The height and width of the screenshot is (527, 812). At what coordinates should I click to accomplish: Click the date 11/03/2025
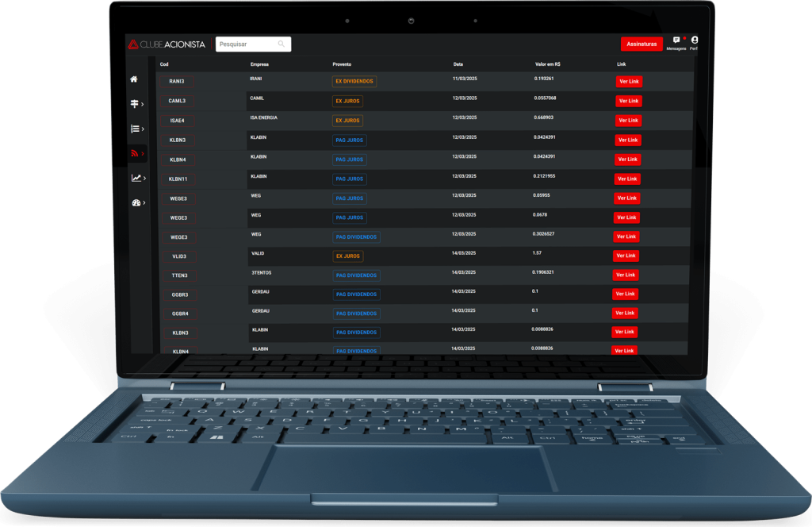[x=465, y=79]
